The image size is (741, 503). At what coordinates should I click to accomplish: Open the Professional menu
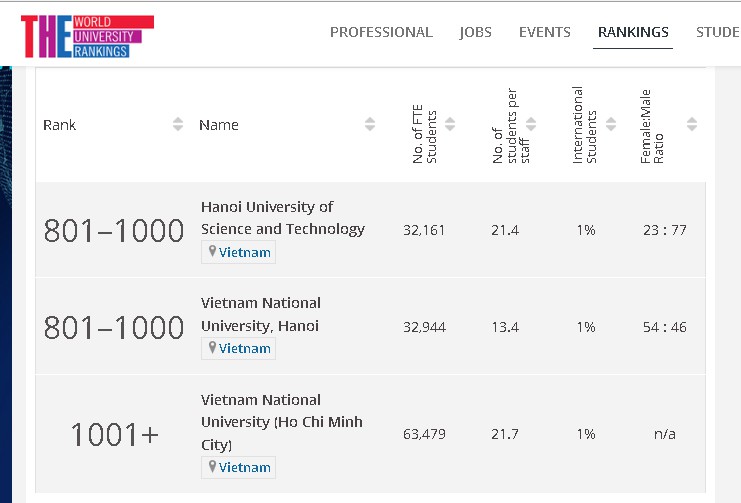(x=381, y=32)
